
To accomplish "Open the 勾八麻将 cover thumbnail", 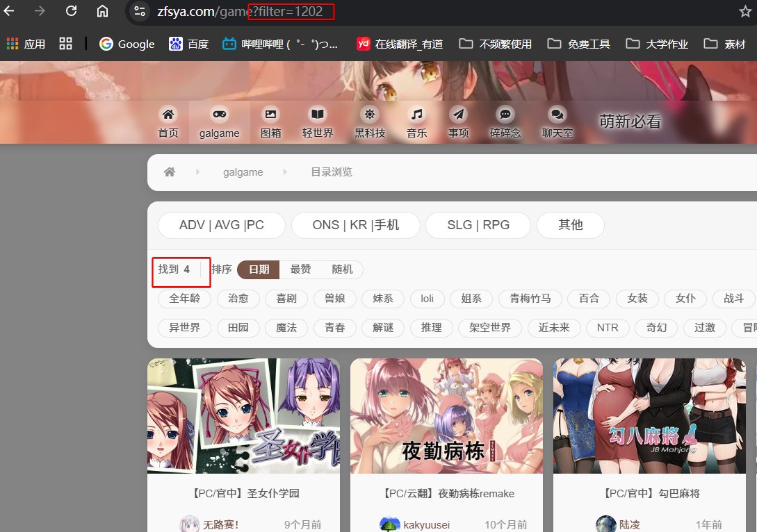I will click(649, 416).
